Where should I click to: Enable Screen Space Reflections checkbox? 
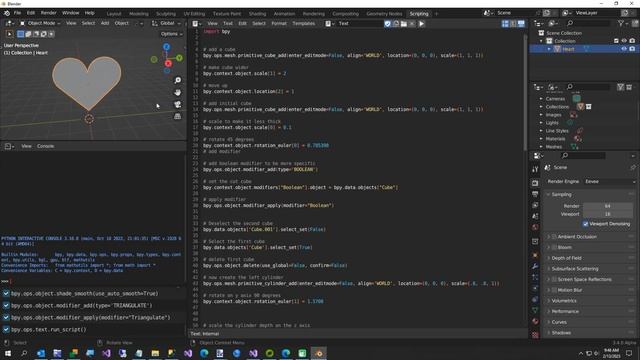coord(554,280)
